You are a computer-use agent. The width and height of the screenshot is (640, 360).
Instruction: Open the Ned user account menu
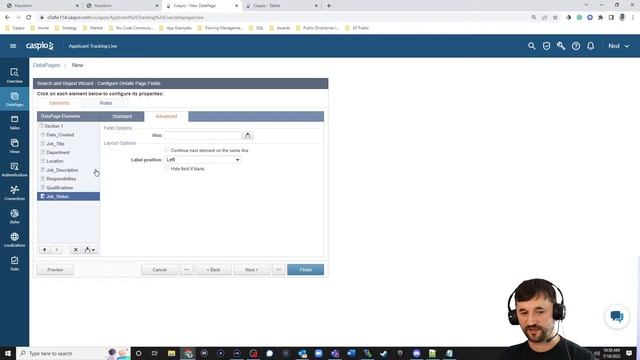pos(618,46)
